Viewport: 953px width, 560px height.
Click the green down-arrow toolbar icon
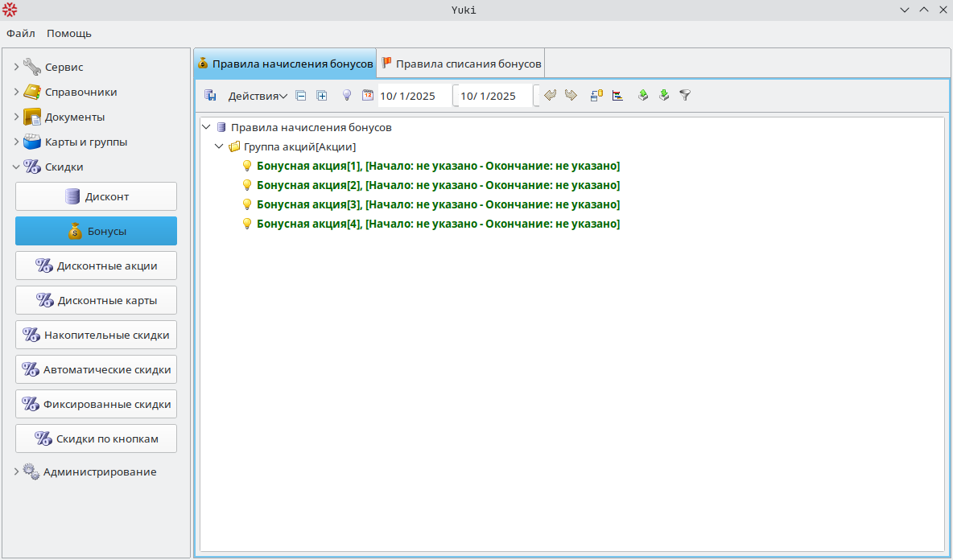tap(664, 96)
